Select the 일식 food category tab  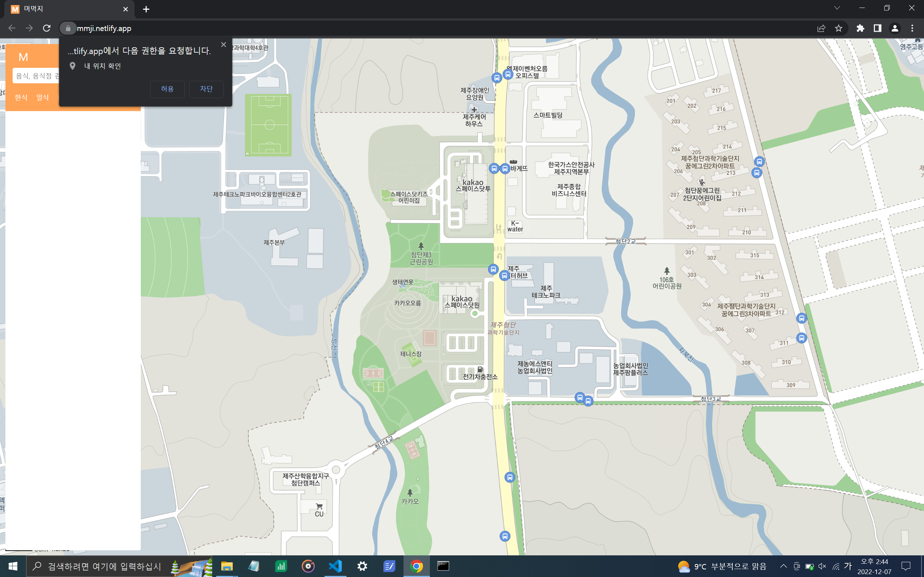click(x=42, y=98)
